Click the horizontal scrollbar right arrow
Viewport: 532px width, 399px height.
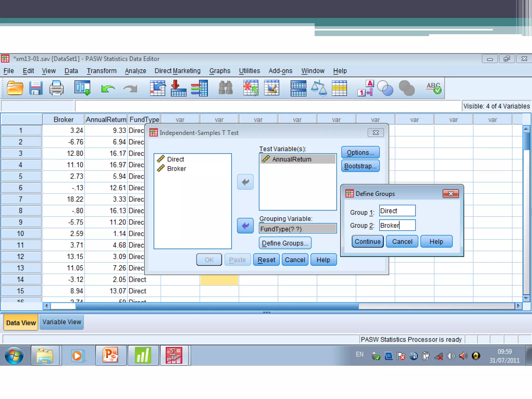coord(518,306)
